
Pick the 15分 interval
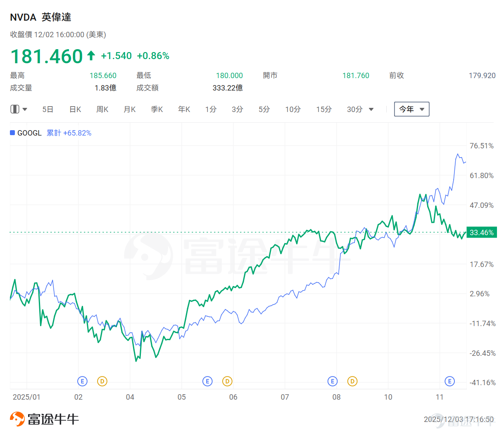[x=324, y=109]
